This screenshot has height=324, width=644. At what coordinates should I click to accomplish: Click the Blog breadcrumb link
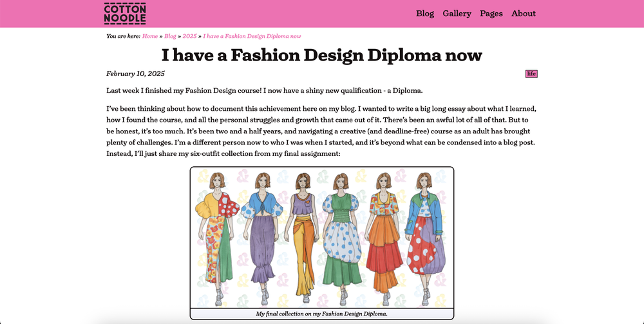click(170, 36)
